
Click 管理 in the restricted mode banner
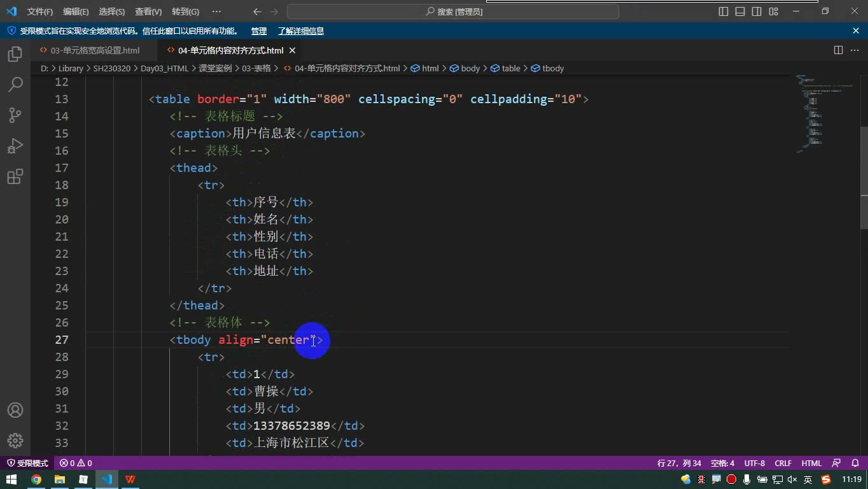(x=258, y=31)
